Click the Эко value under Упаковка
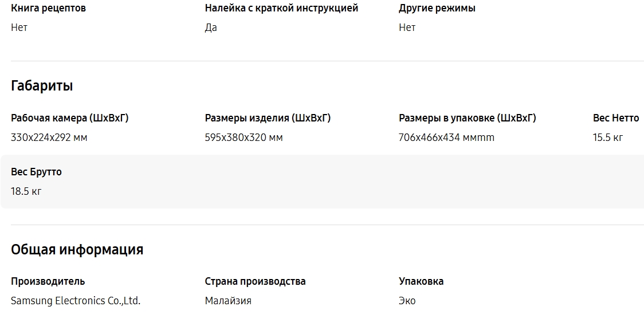 tap(407, 301)
